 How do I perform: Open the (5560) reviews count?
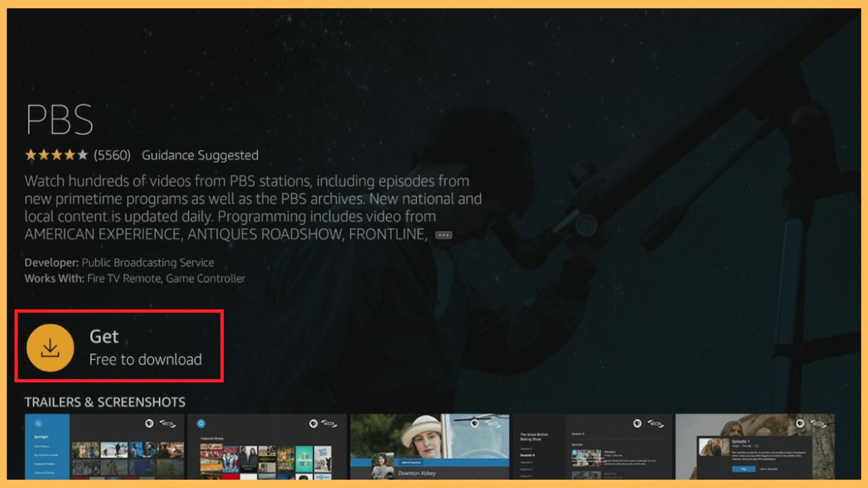coord(112,155)
